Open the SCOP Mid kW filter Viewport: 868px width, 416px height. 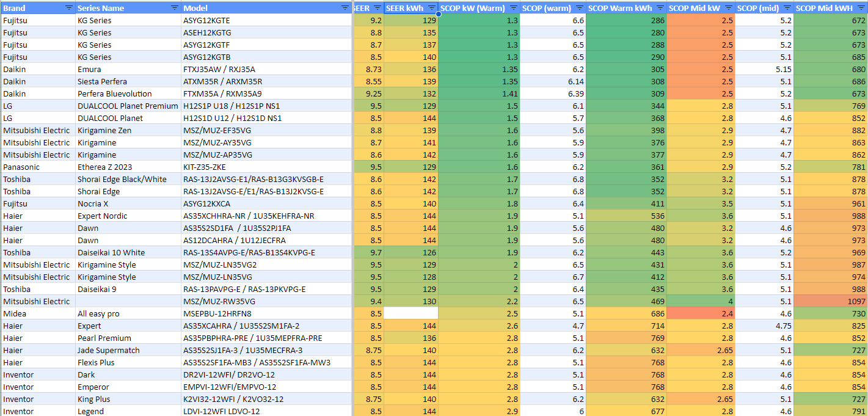point(728,8)
